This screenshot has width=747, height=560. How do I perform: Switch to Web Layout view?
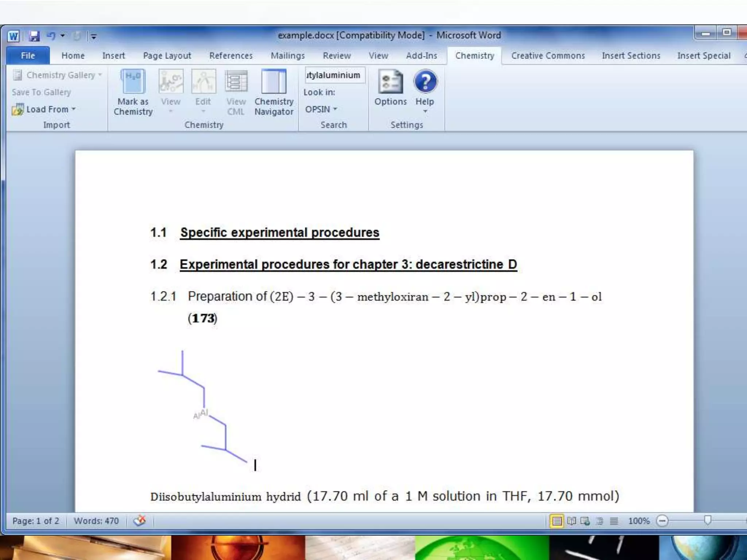tap(585, 521)
